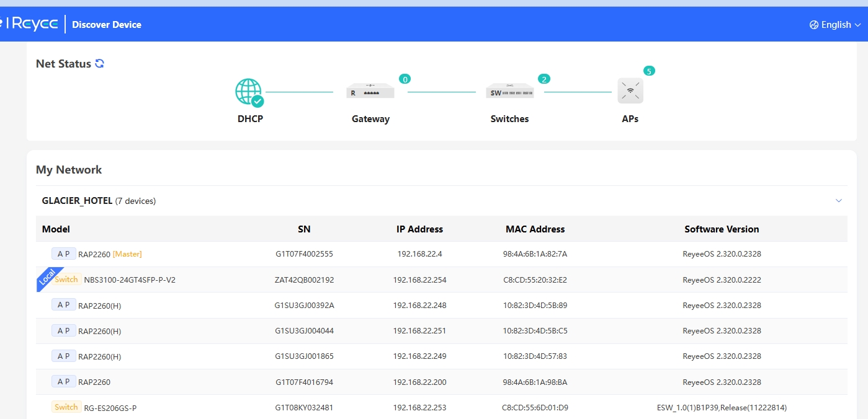This screenshot has width=868, height=419.
Task: Click software version ReyeeOS 2.320.0.2222
Action: [x=722, y=280]
